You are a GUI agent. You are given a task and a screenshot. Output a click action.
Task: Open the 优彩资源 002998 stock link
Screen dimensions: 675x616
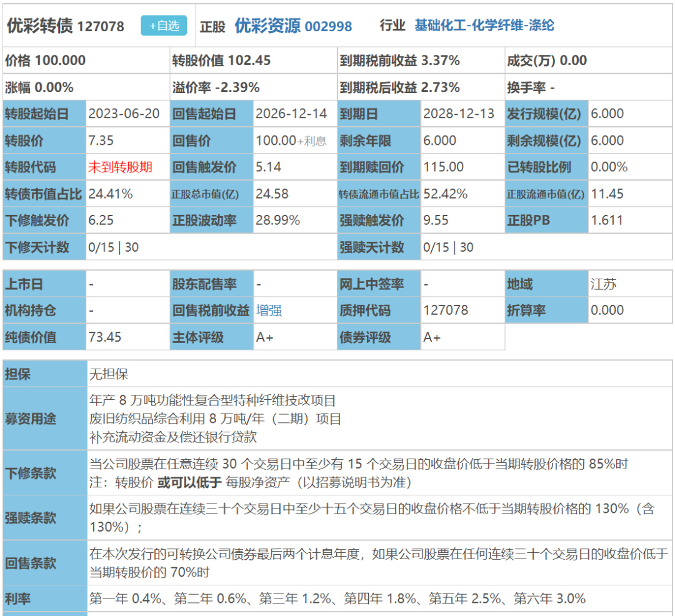(x=293, y=26)
